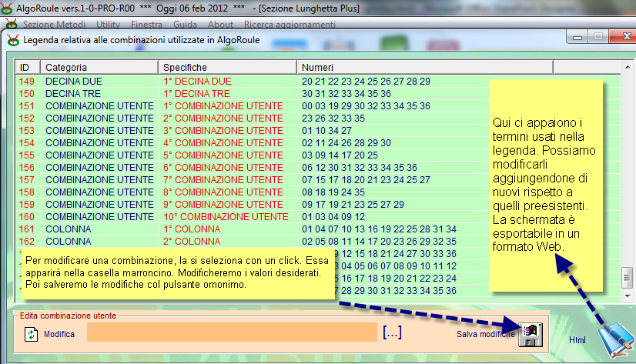Select row 155 5° COMBINAZIONE UTENTE

point(319,155)
